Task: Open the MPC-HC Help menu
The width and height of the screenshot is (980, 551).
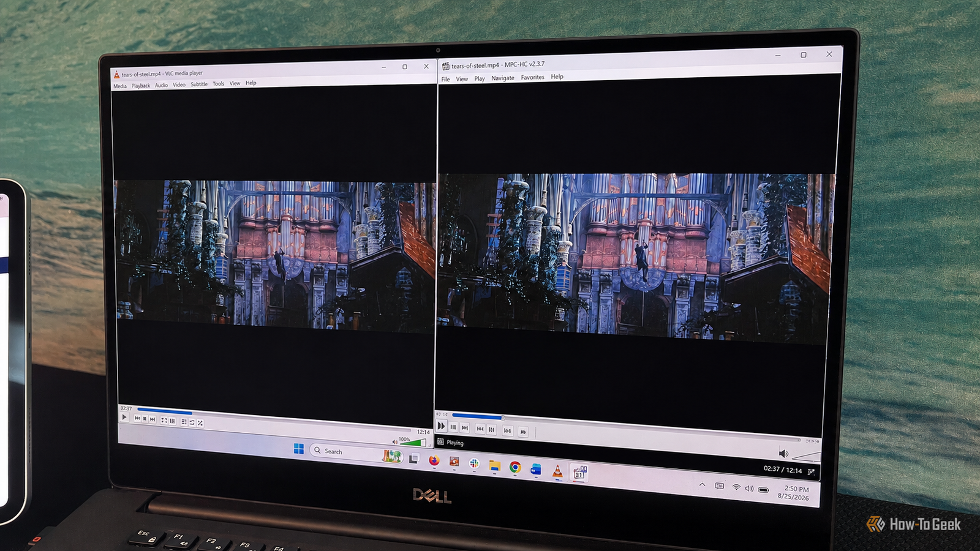Action: 557,77
